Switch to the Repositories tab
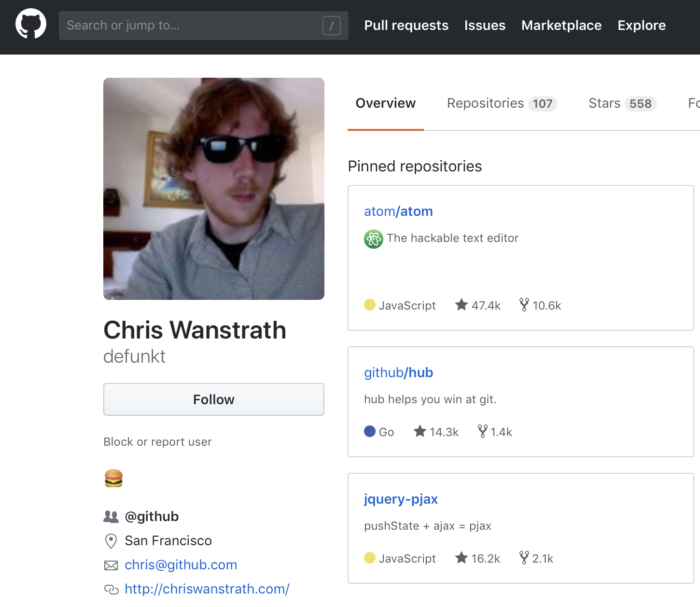The width and height of the screenshot is (700, 607). (485, 103)
